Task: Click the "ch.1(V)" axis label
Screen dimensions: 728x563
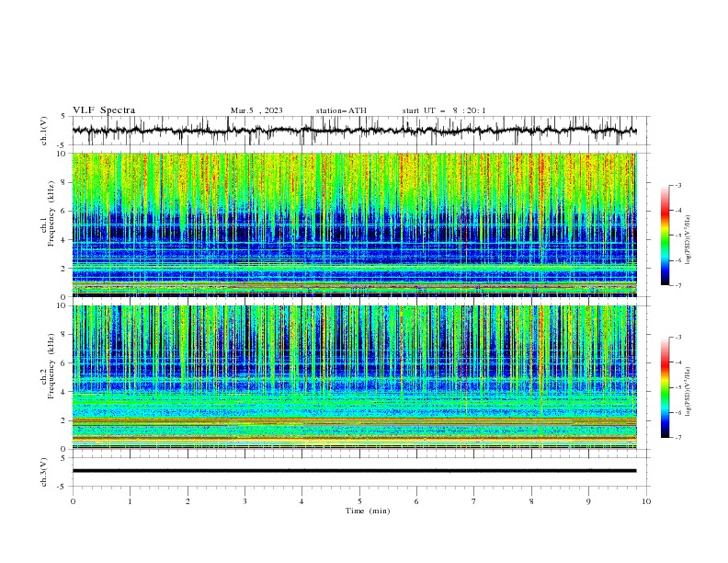Action: [44, 131]
